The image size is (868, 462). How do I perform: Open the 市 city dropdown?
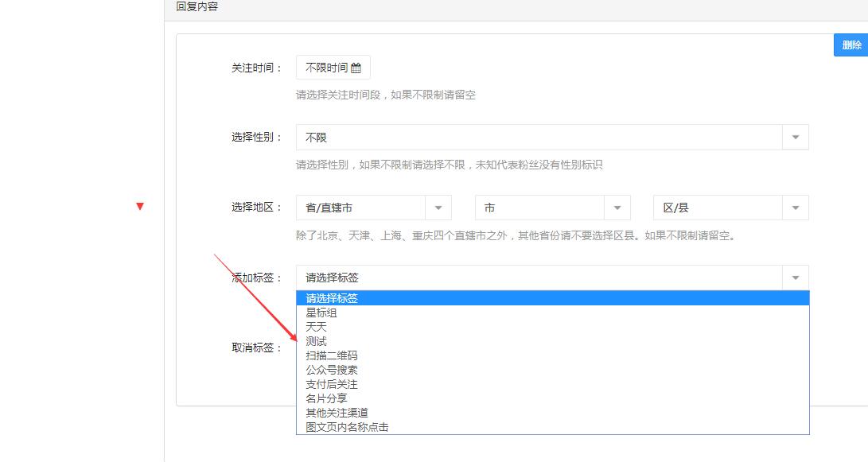point(552,208)
